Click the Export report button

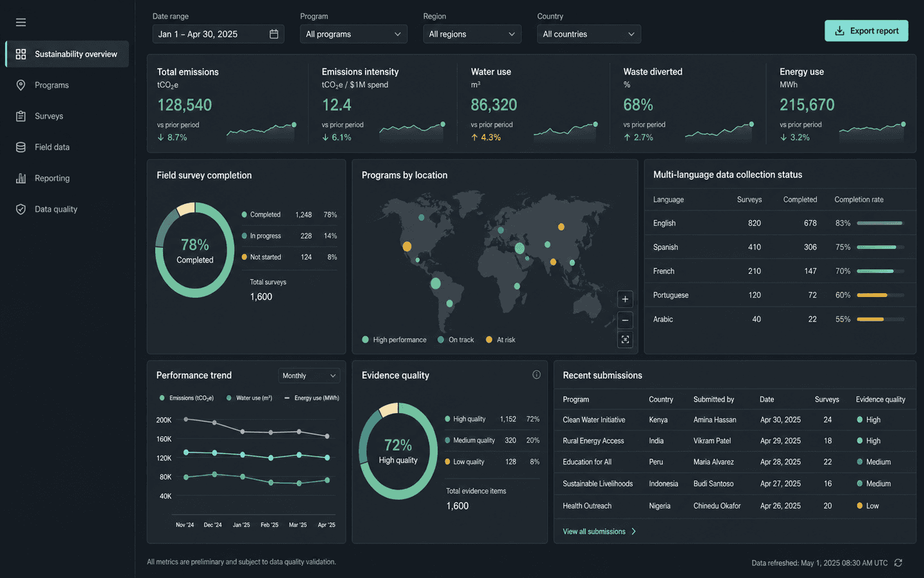pos(866,31)
